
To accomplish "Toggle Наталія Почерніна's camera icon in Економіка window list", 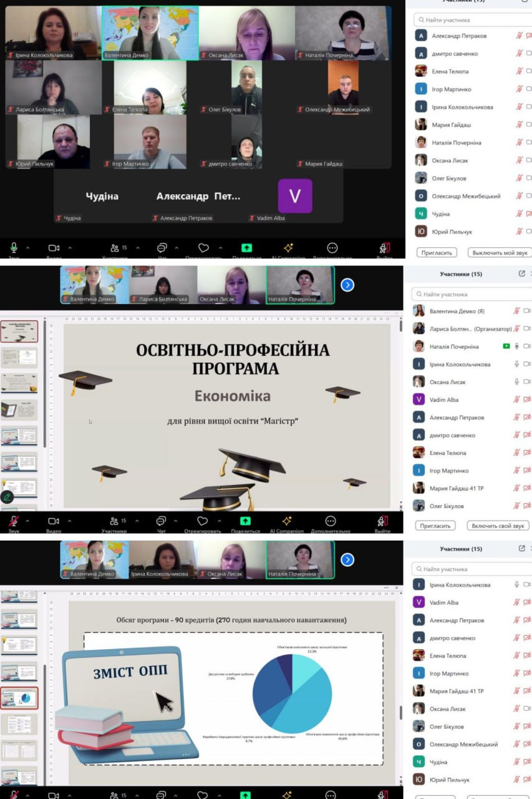I will click(x=528, y=346).
